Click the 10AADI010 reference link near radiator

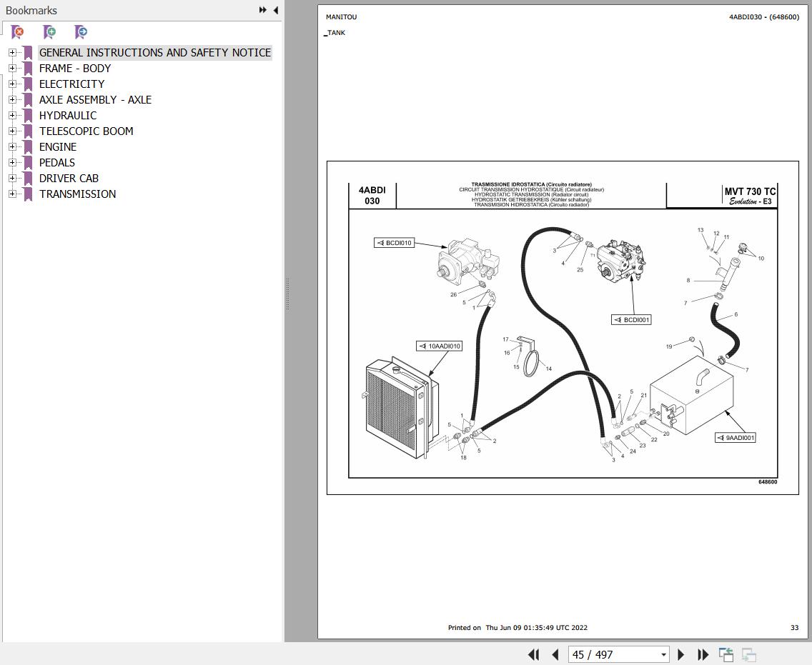[x=439, y=346]
